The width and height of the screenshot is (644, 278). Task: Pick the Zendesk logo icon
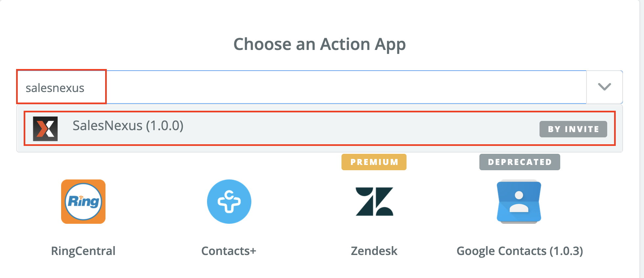pyautogui.click(x=374, y=201)
